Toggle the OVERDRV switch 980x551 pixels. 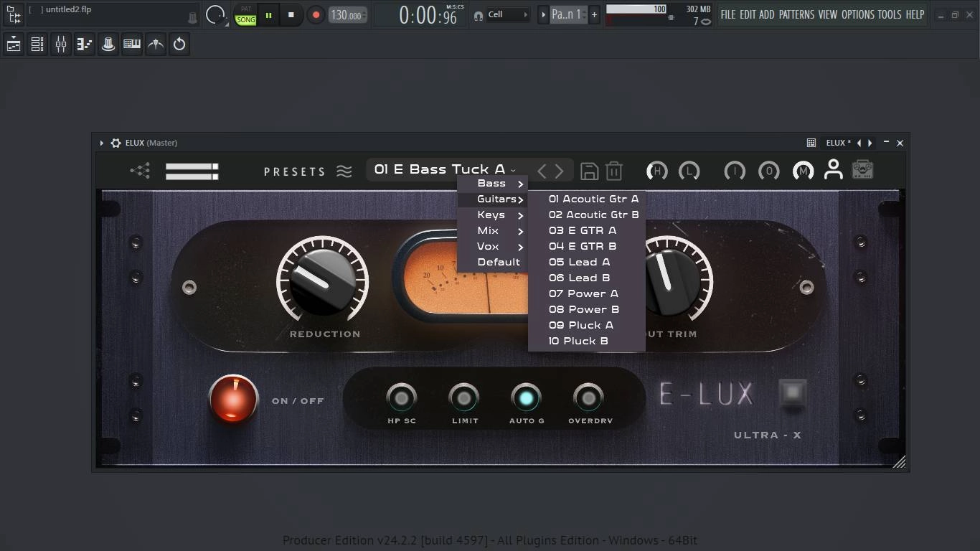point(589,397)
